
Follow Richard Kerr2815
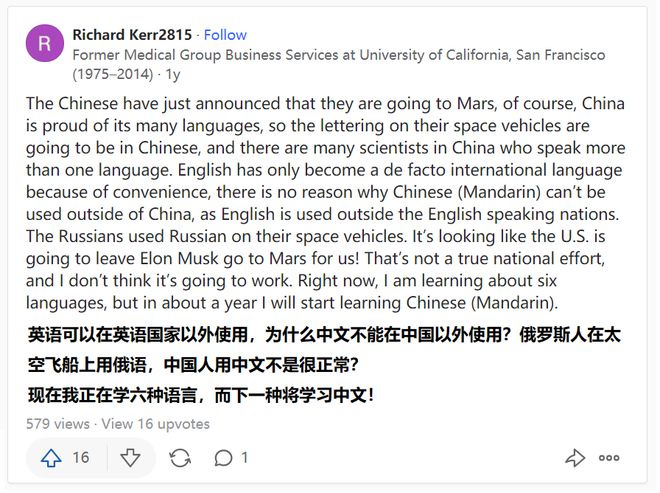point(225,35)
